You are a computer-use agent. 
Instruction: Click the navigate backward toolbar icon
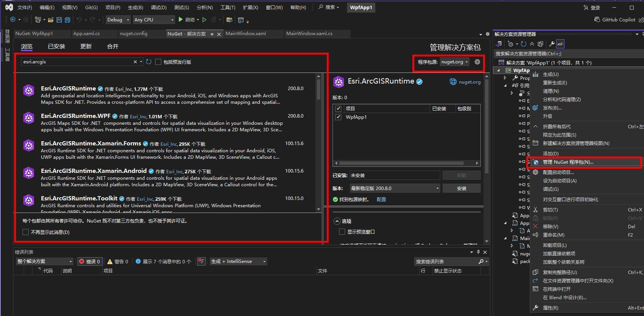(13, 19)
